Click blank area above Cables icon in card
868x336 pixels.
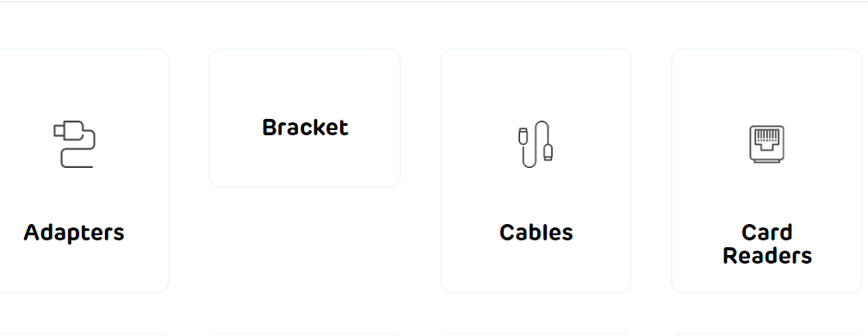536,84
